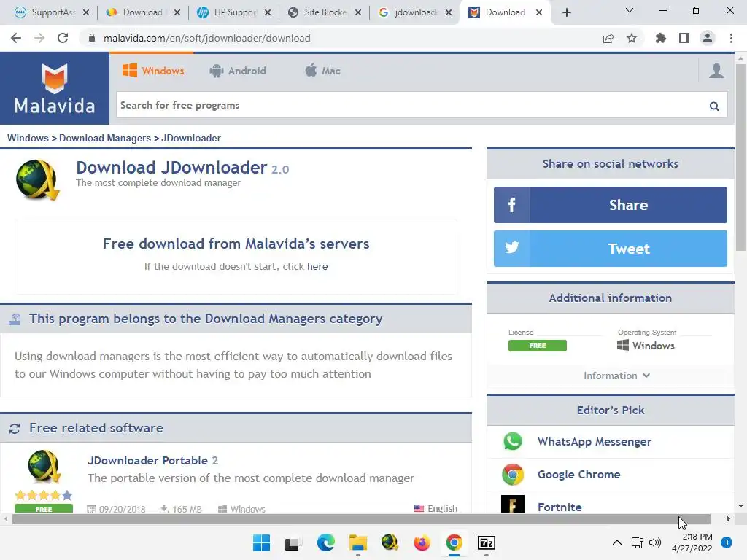
Task: Open a new browser tab
Action: pos(566,12)
